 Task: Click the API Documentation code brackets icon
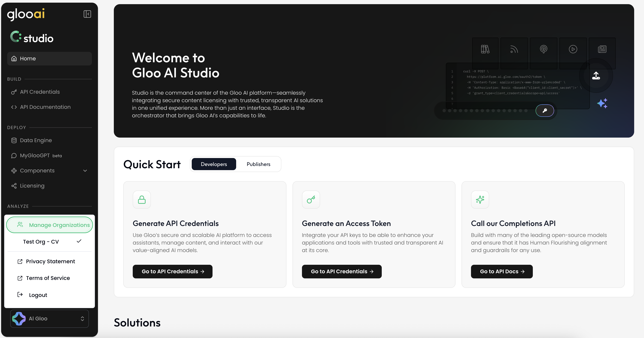point(14,107)
